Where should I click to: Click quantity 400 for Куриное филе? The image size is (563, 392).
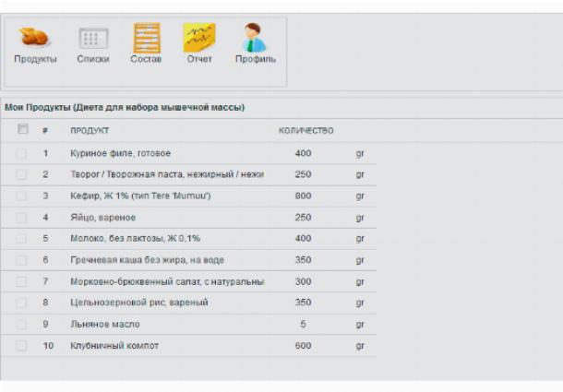[x=303, y=153]
